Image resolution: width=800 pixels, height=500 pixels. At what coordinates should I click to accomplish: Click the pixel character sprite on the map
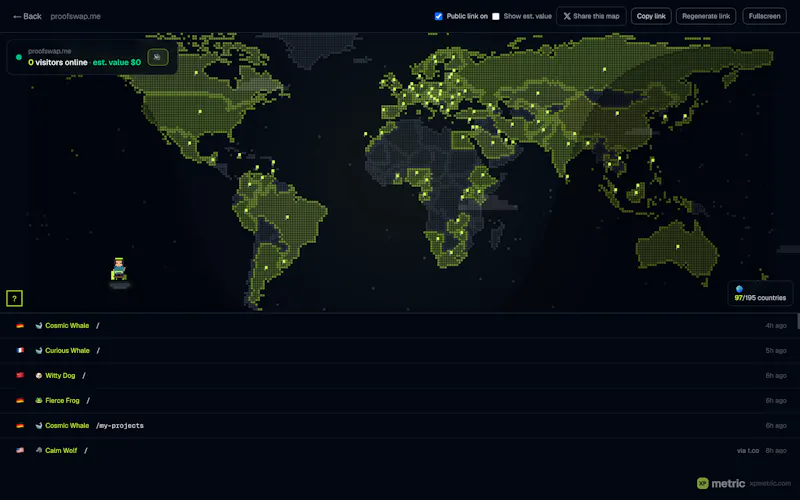119,269
